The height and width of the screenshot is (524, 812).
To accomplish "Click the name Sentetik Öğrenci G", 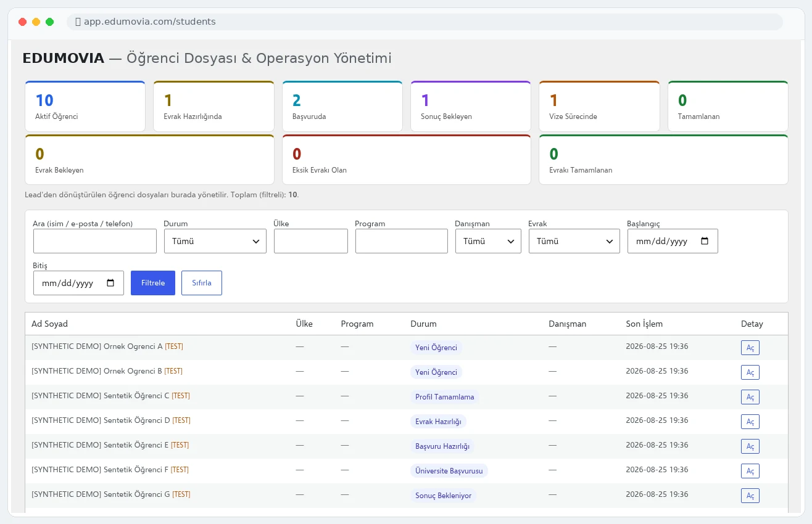I will (137, 494).
